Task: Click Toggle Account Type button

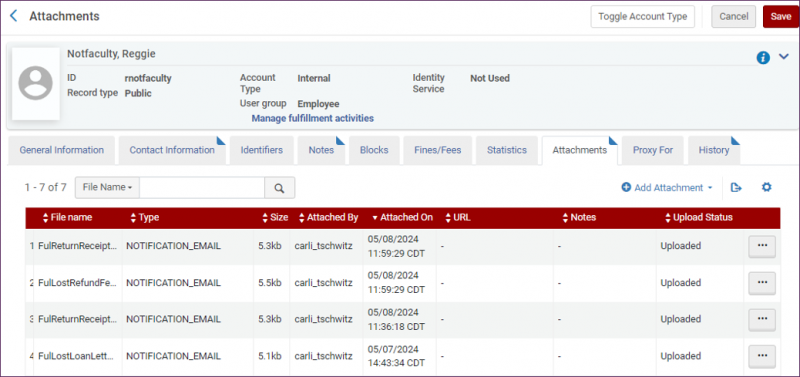Action: tap(642, 16)
